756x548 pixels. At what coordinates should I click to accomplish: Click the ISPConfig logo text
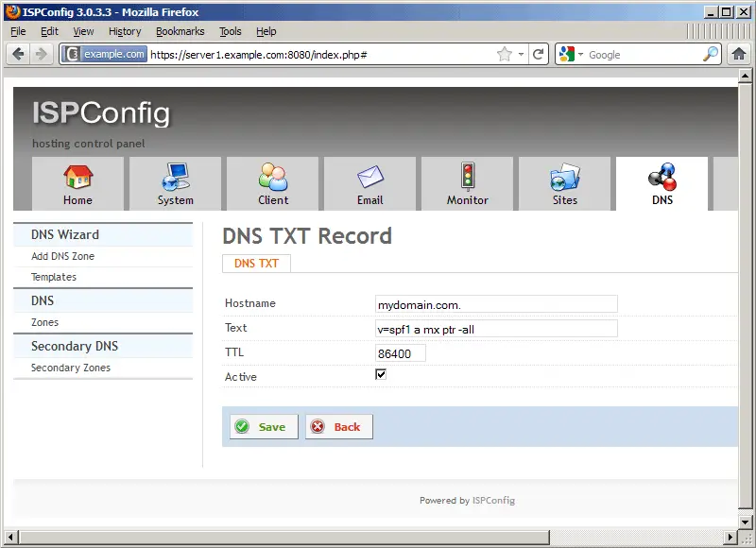(101, 113)
